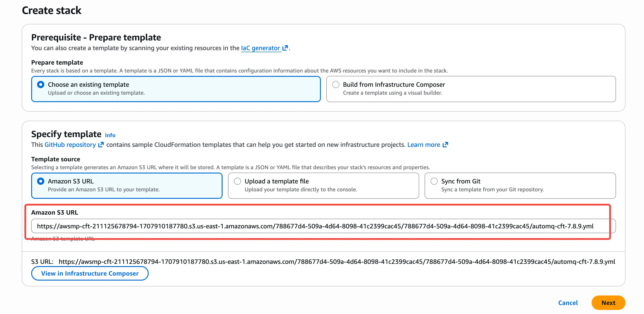Select Choose an existing template radio
This screenshot has width=644, height=314.
40,84
